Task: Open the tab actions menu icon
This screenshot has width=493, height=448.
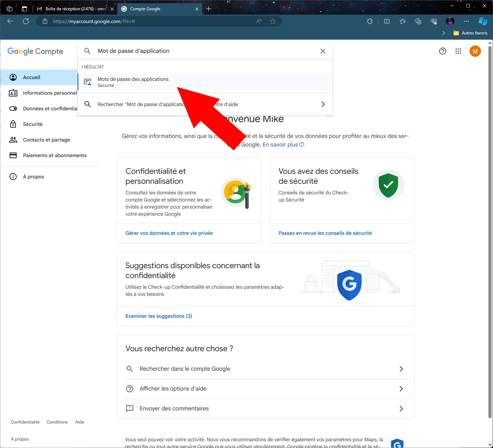Action: click(x=24, y=9)
